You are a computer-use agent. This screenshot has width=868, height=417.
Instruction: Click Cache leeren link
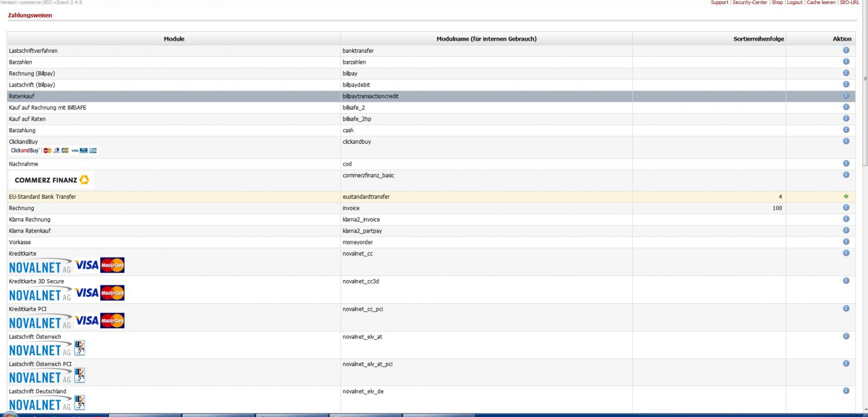pyautogui.click(x=820, y=3)
